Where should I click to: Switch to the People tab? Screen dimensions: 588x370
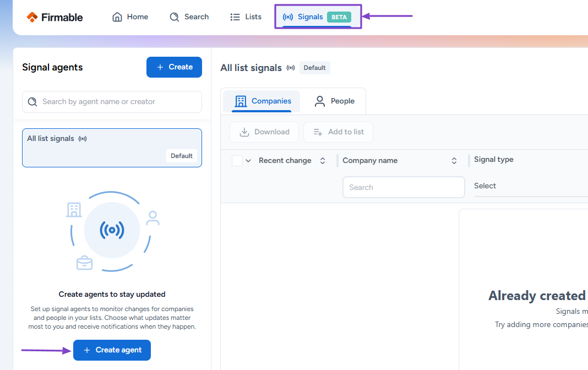coord(335,101)
